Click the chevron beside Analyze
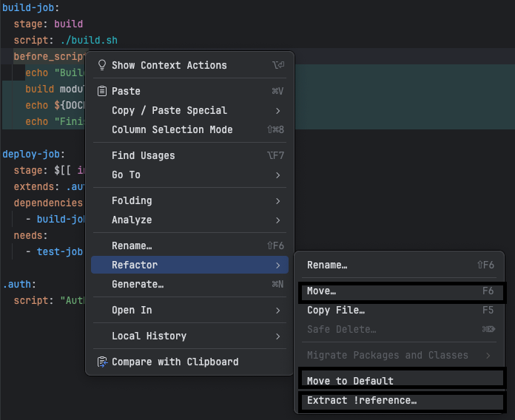 click(x=278, y=220)
